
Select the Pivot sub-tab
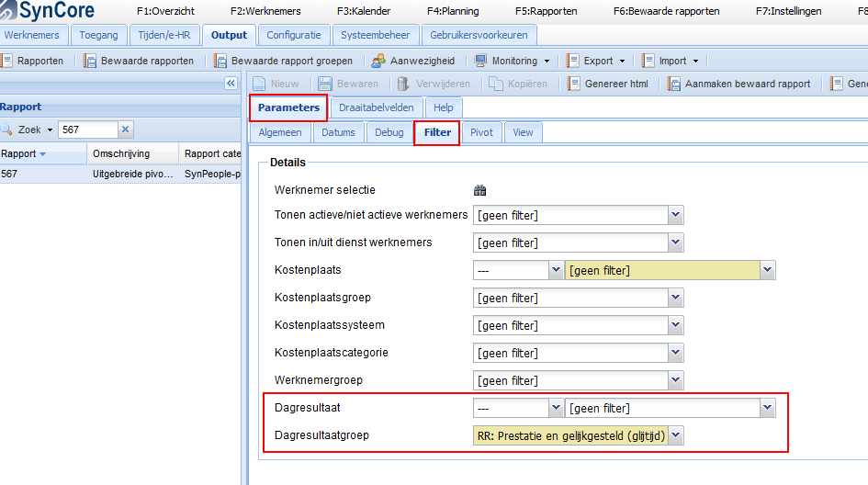point(481,132)
